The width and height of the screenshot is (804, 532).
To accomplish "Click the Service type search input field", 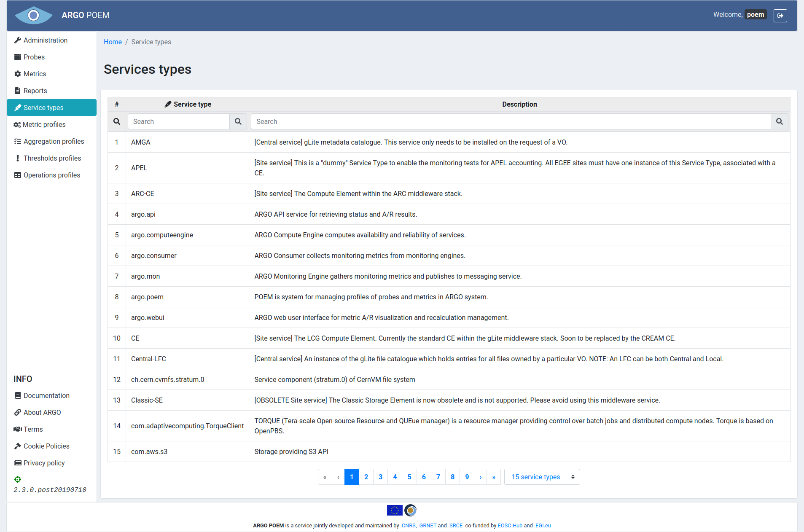I will [x=179, y=121].
